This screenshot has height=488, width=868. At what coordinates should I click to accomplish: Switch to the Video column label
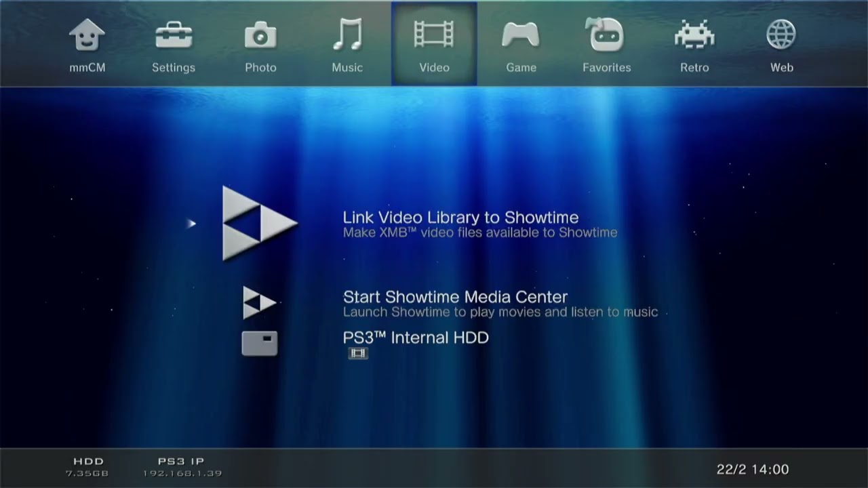tap(434, 68)
